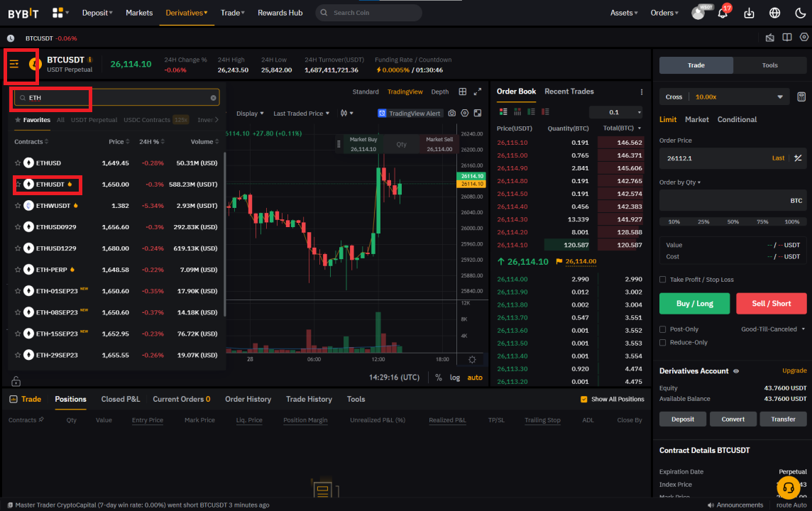
Task: Open the notifications bell
Action: pos(723,13)
